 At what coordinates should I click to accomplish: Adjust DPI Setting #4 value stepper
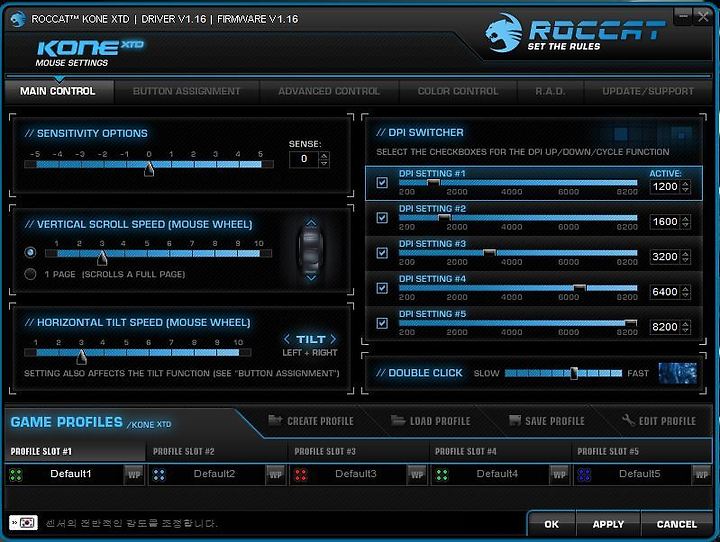tap(686, 292)
